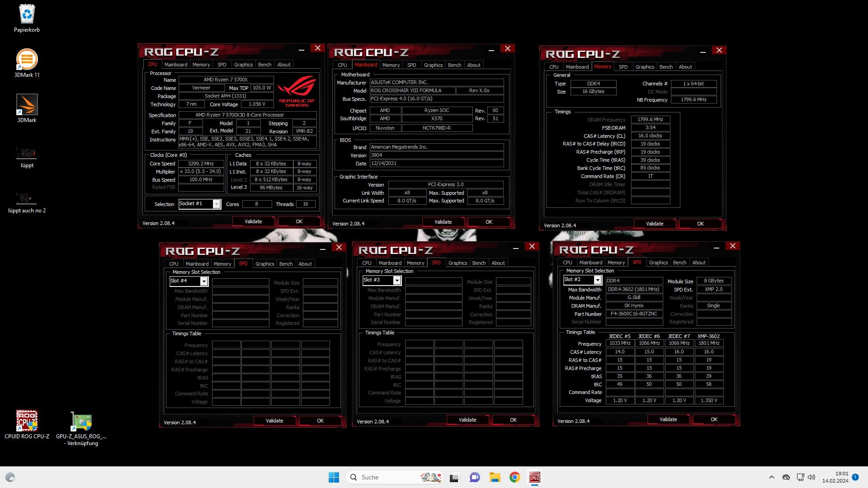Open the GPU-Z ASUS ROG shortcut icon
Viewport: 868px width, 488px height.
81,428
